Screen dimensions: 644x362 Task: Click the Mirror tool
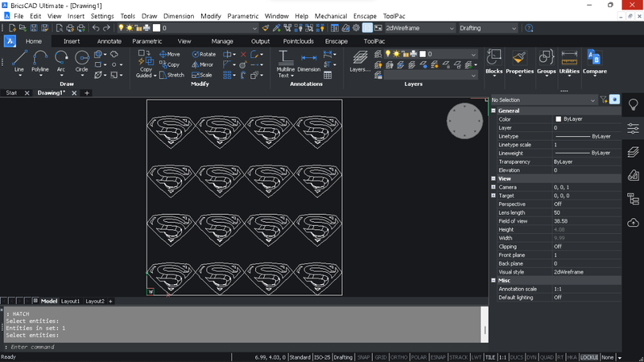[203, 64]
